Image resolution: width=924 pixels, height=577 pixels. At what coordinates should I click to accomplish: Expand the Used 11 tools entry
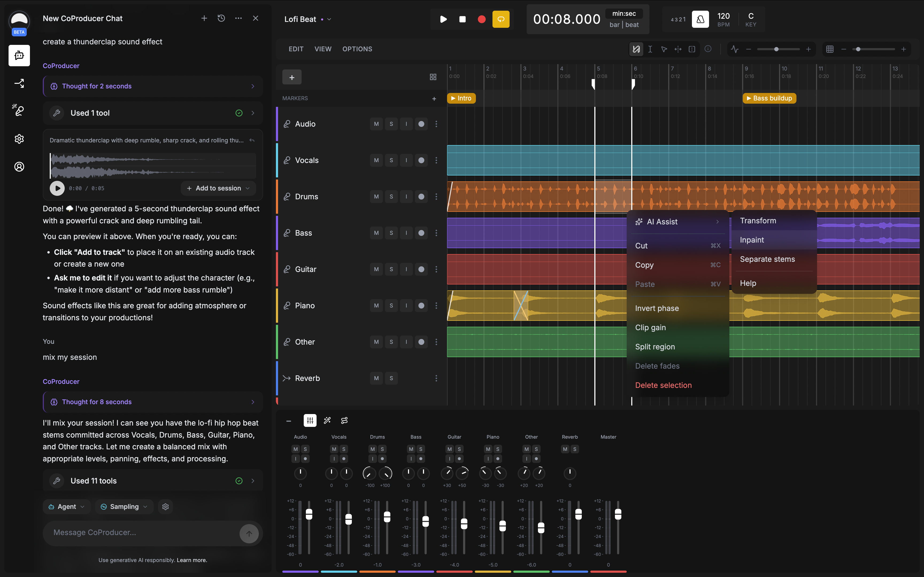pos(253,481)
